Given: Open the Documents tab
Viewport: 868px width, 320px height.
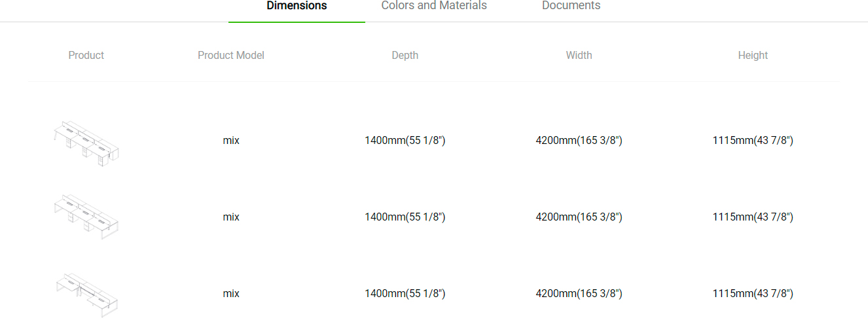Looking at the screenshot, I should 571,6.
